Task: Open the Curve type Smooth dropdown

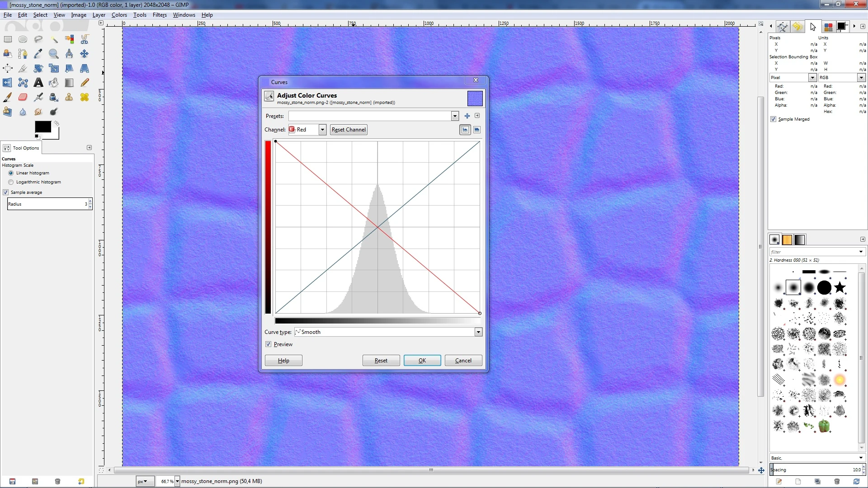Action: point(478,332)
